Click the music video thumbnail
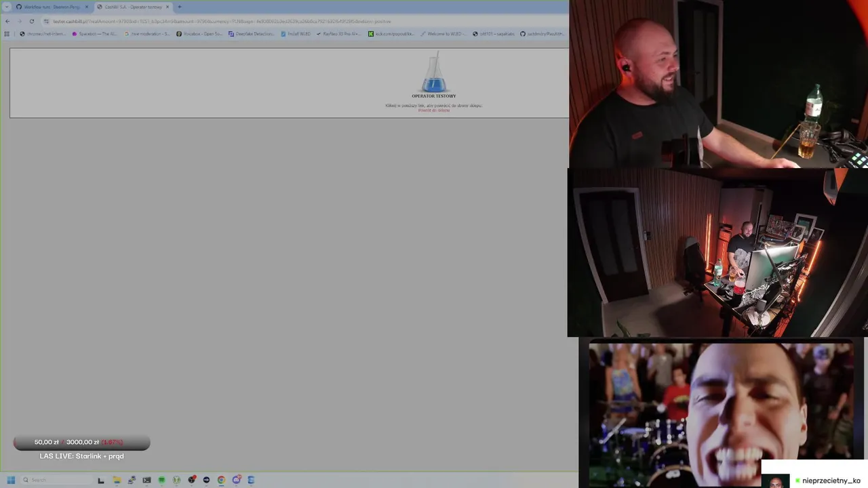 [x=722, y=415]
